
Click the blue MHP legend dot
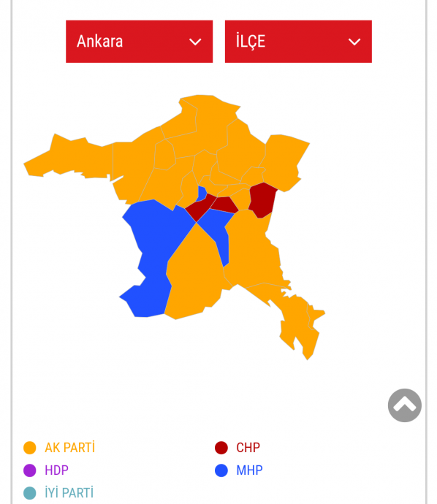pos(221,470)
